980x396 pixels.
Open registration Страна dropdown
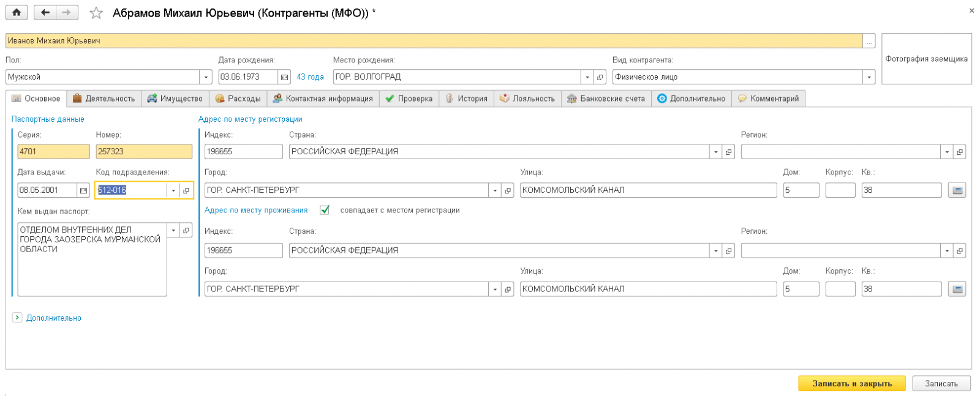[x=715, y=152]
